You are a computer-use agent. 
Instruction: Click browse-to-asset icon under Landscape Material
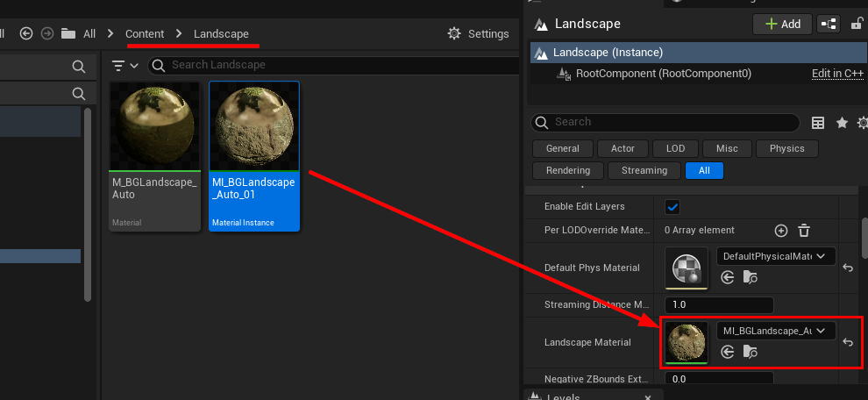click(x=751, y=351)
